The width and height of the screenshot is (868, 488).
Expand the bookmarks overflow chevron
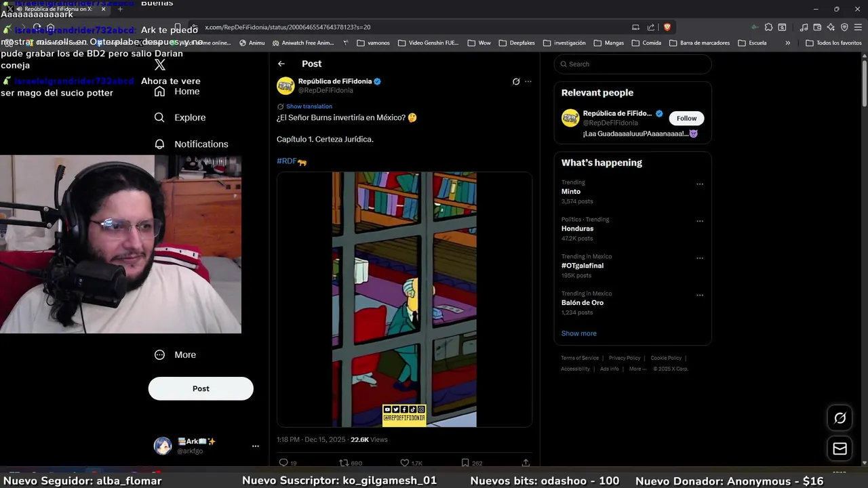coord(787,43)
